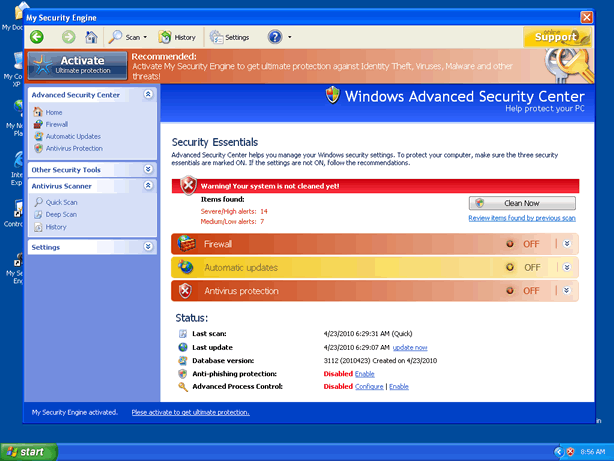Collapse the Advanced Security Center panel
Viewport: 614px width, 461px height.
click(148, 94)
